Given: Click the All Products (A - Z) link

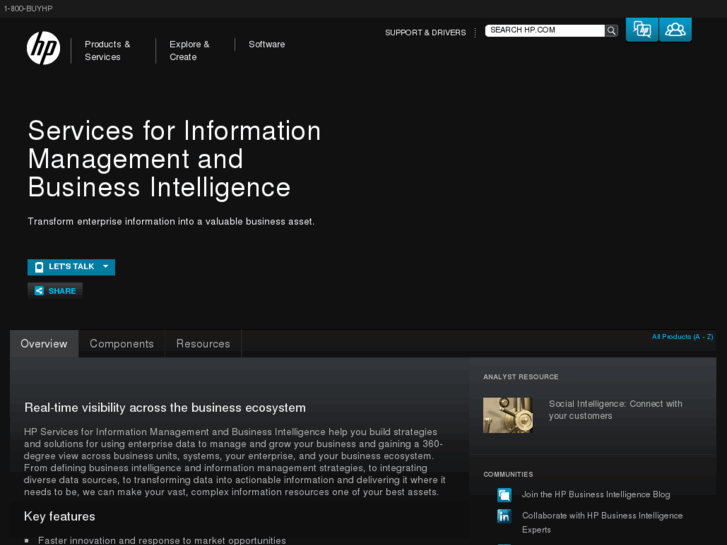Looking at the screenshot, I should pyautogui.click(x=682, y=337).
